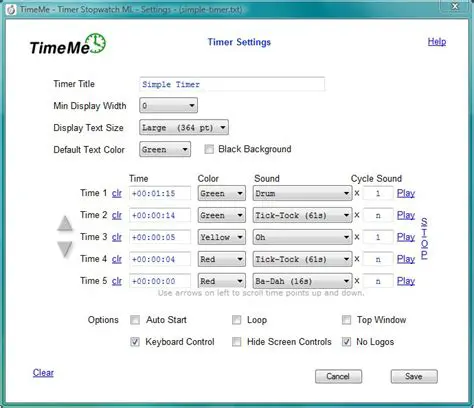The width and height of the screenshot is (474, 408).
Task: Click the Time 4 field showing +00:00:04
Action: 160,259
